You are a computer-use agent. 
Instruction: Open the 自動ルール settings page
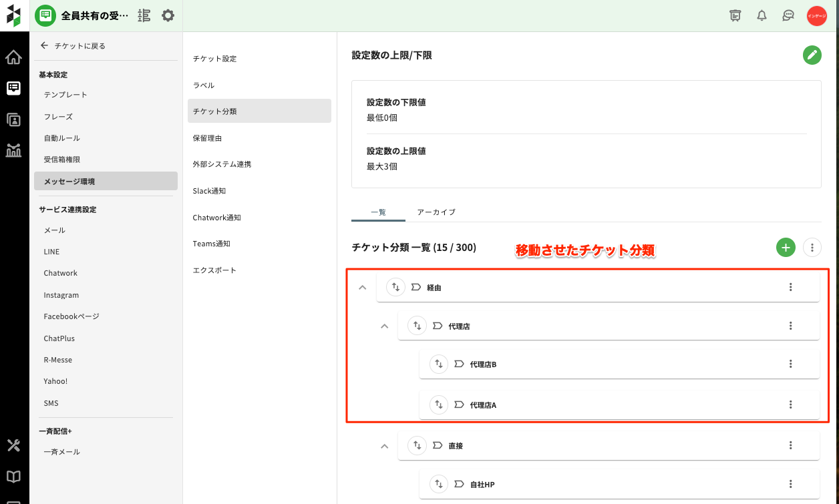[61, 138]
